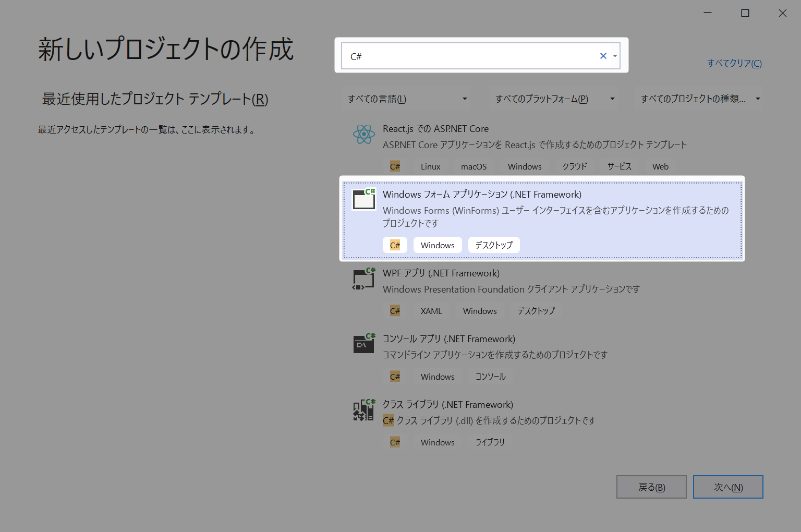Click the すべてクリア link
The width and height of the screenshot is (801, 532).
click(x=734, y=63)
